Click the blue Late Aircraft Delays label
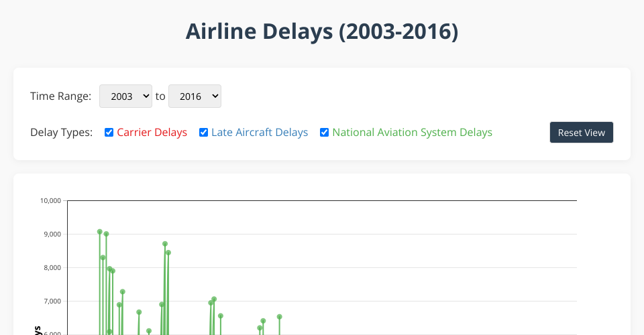 tap(259, 133)
